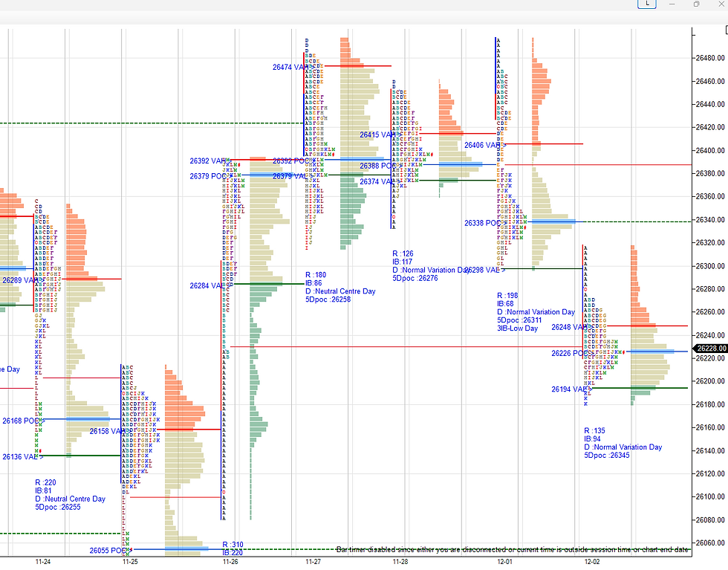Select the 26474 VAH level marker
The image size is (728, 570).
(290, 67)
